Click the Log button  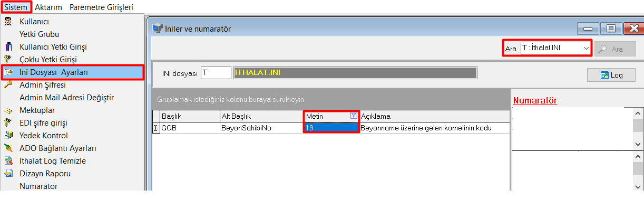[611, 75]
